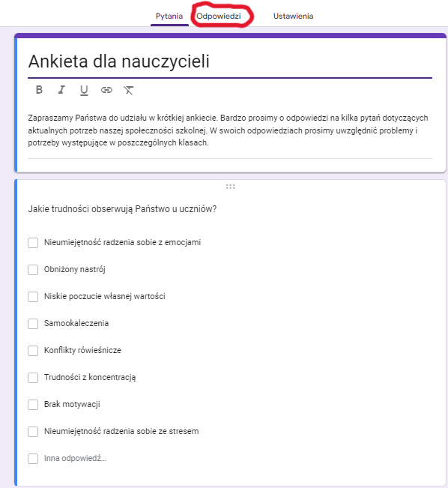Check Nieumiejętność radzenia sobie z emocjami
Viewport: 448px width, 488px height.
(x=33, y=243)
